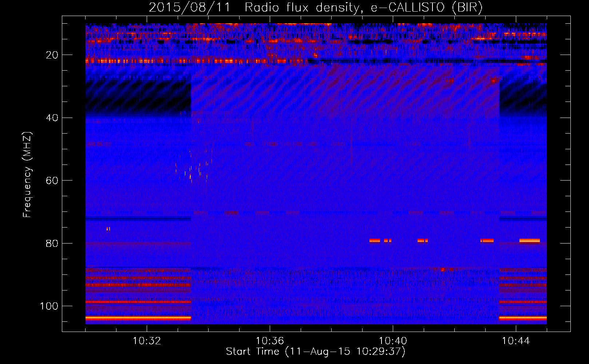Click the 10:40 time tick label
The height and width of the screenshot is (364, 589).
pyautogui.click(x=393, y=341)
